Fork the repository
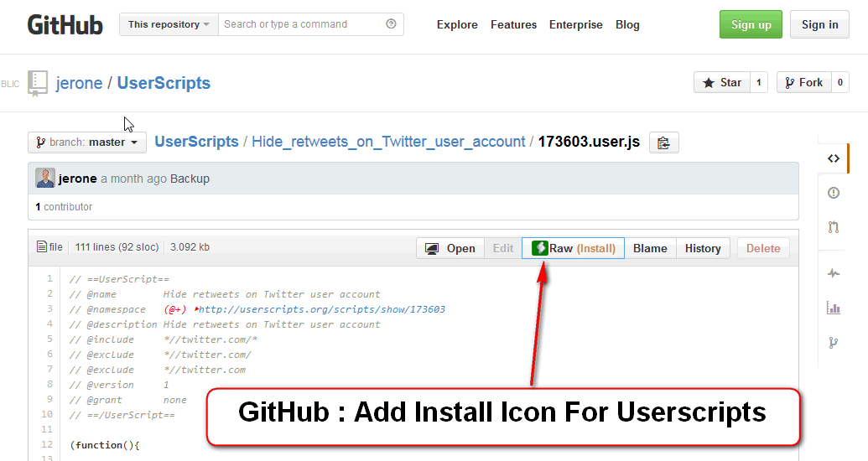This screenshot has width=868, height=461. [x=803, y=82]
